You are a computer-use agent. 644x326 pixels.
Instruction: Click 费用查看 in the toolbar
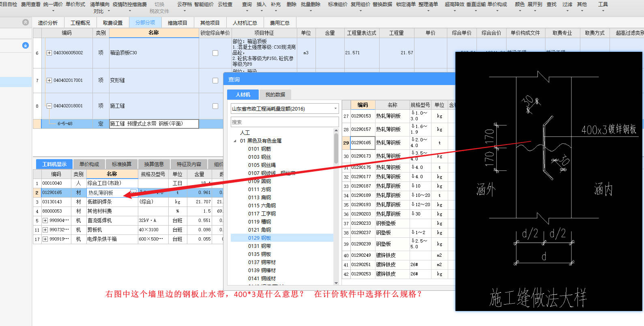point(31,4)
